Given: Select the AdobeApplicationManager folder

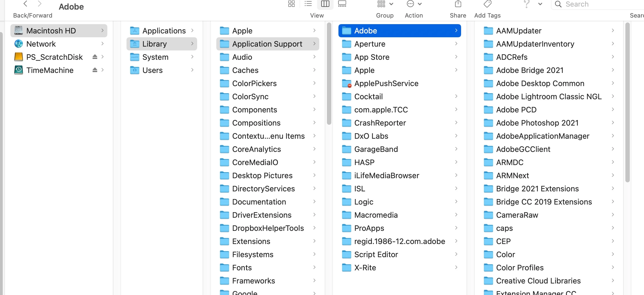Looking at the screenshot, I should tap(549, 136).
